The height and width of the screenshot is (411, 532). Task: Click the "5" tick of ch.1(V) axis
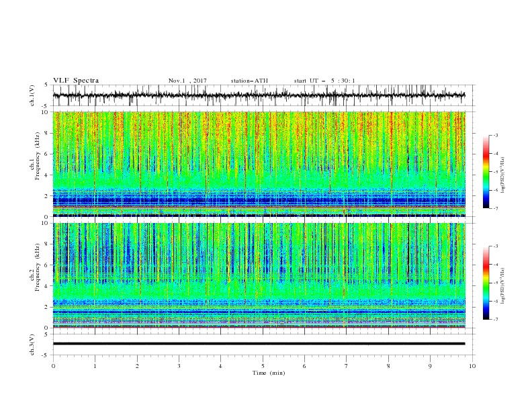[x=46, y=85]
